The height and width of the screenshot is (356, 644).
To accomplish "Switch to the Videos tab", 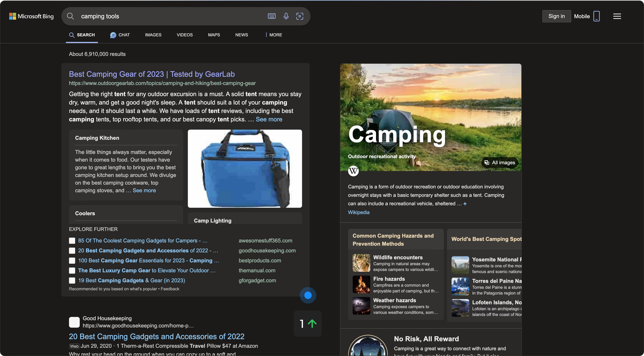I will 185,35.
